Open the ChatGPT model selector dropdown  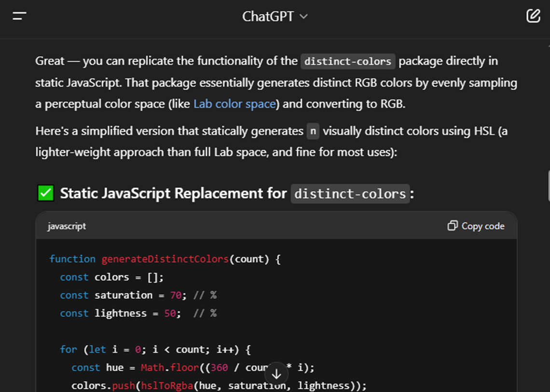coord(275,16)
